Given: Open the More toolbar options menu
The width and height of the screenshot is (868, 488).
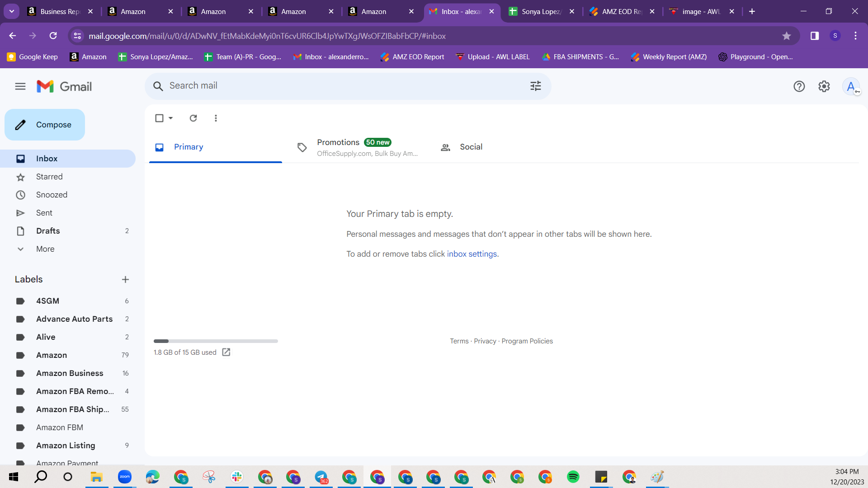Looking at the screenshot, I should (x=216, y=118).
